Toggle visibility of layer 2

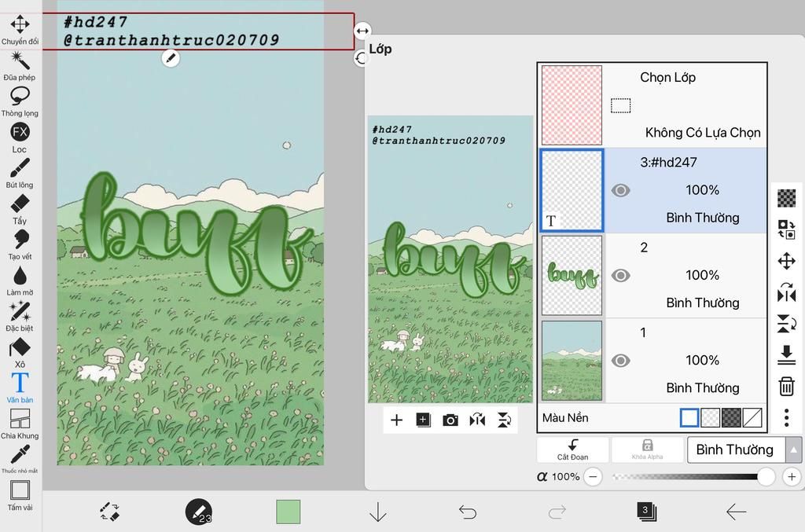pyautogui.click(x=620, y=276)
